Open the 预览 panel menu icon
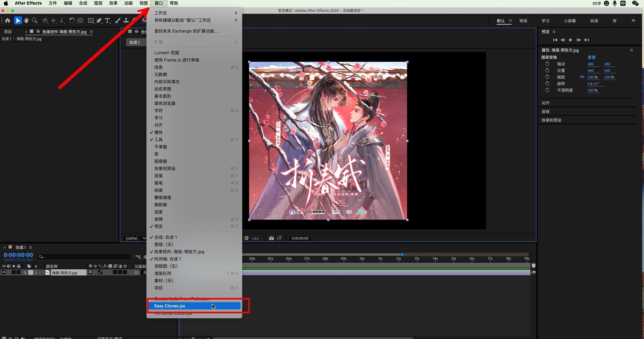 554,32
